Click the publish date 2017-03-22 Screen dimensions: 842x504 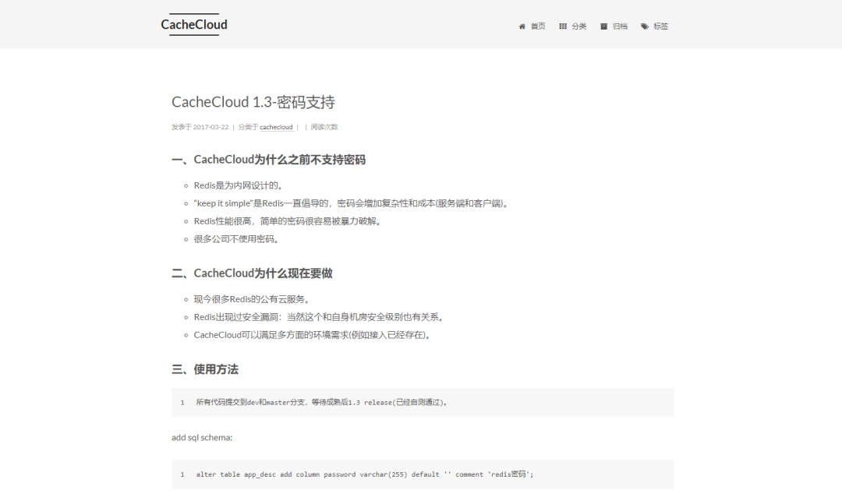pyautogui.click(x=210, y=127)
